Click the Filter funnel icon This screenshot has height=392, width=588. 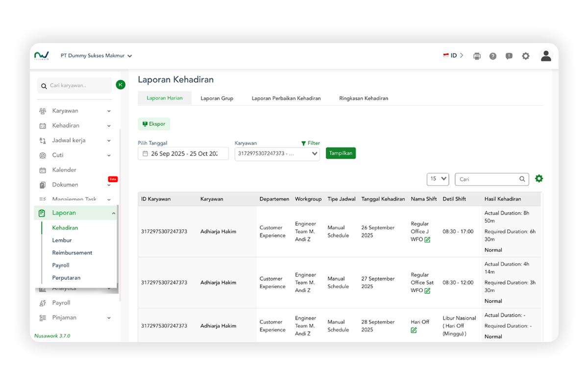click(304, 144)
